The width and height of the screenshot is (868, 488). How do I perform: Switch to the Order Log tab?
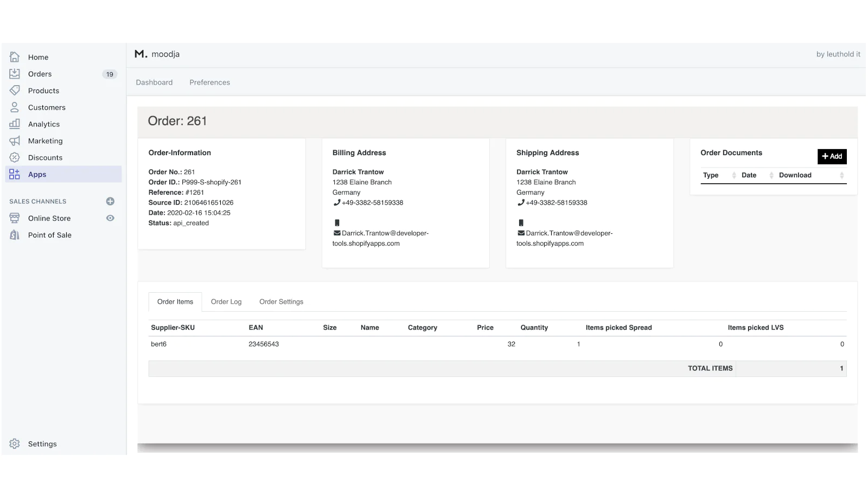tap(226, 302)
